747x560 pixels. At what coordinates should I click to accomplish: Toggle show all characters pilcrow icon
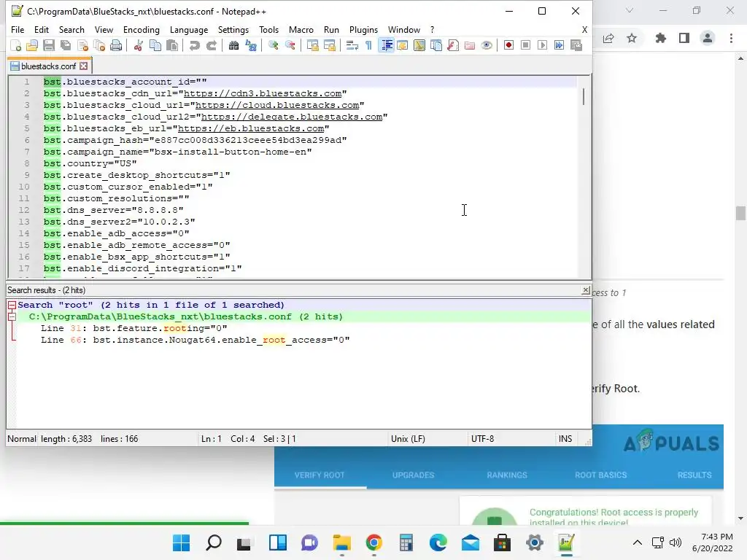368,45
